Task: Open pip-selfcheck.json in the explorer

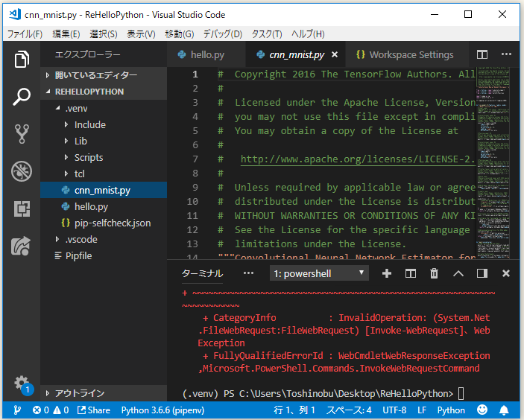Action: (x=104, y=223)
